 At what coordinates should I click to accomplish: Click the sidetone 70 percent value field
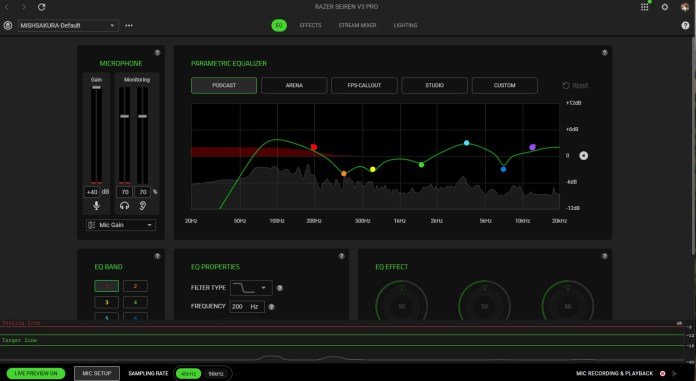point(143,192)
